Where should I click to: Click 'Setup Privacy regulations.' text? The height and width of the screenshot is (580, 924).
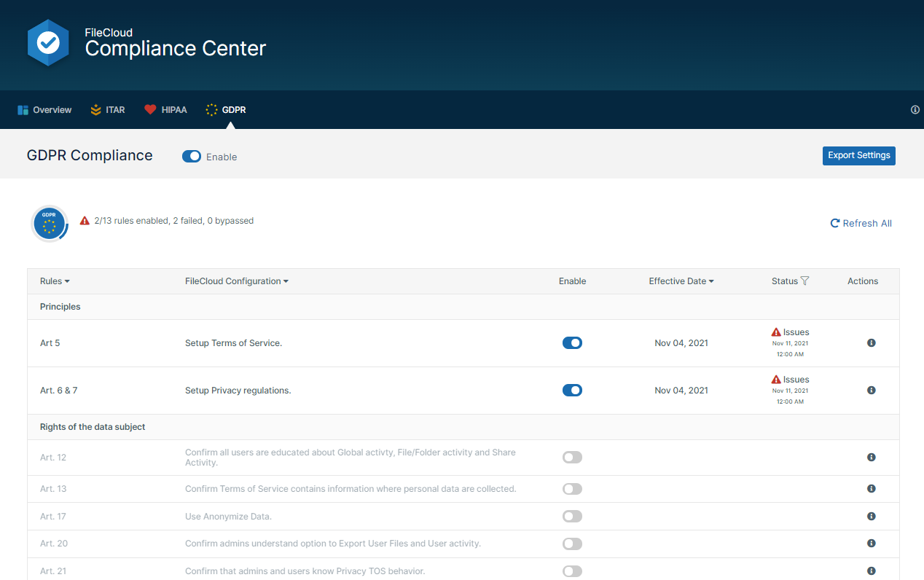(238, 390)
